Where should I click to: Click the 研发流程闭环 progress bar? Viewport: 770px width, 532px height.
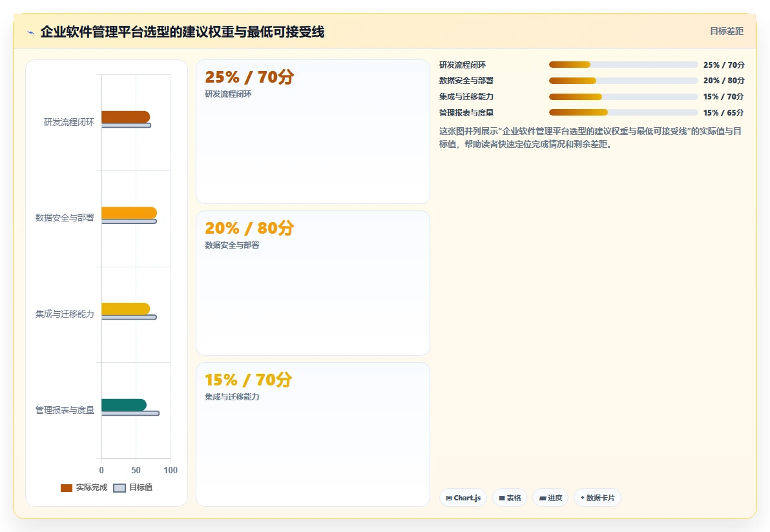pos(623,65)
